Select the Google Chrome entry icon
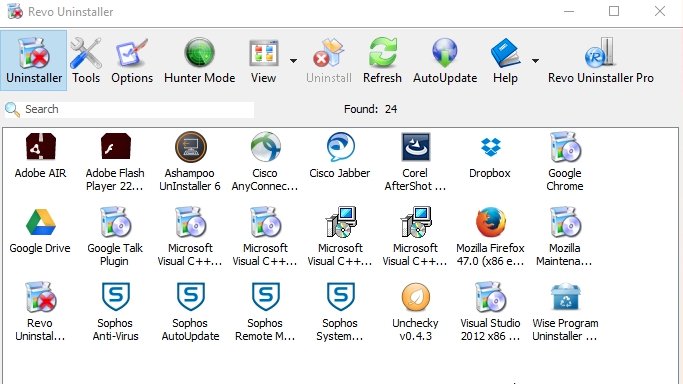This screenshot has height=384, width=683. (x=565, y=147)
